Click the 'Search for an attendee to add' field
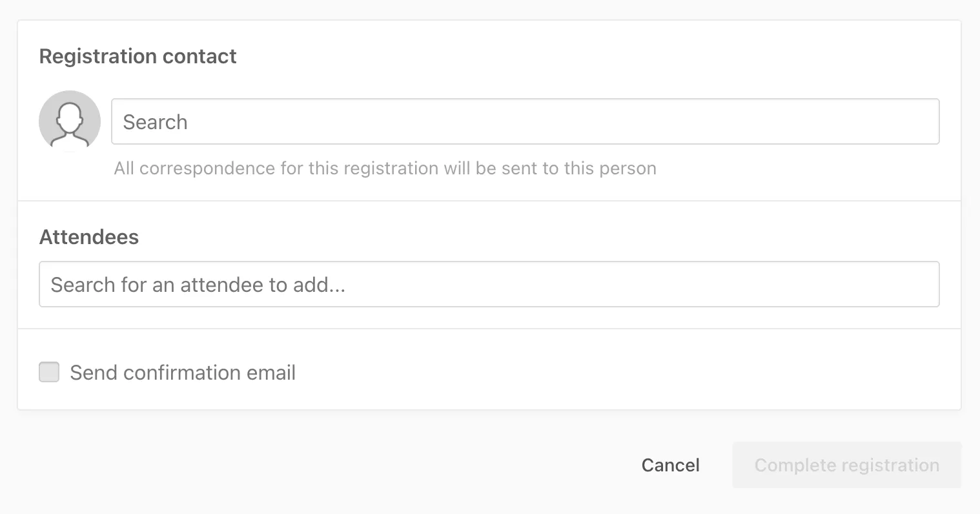Screen dimensions: 980x514 point(489,284)
